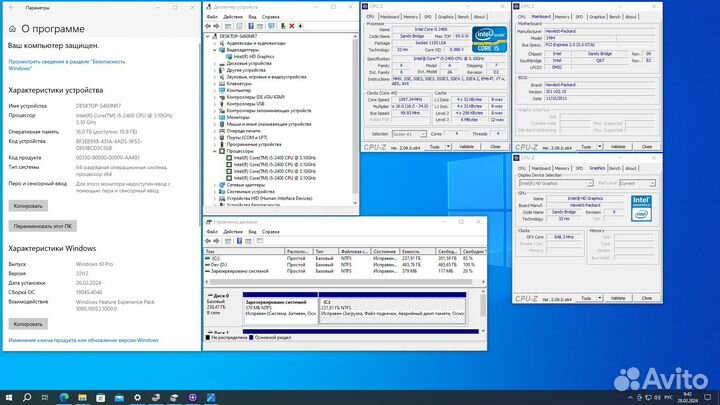The height and width of the screenshot is (405, 720).
Task: Click Переименовать этот ПК button
Action: click(x=43, y=226)
